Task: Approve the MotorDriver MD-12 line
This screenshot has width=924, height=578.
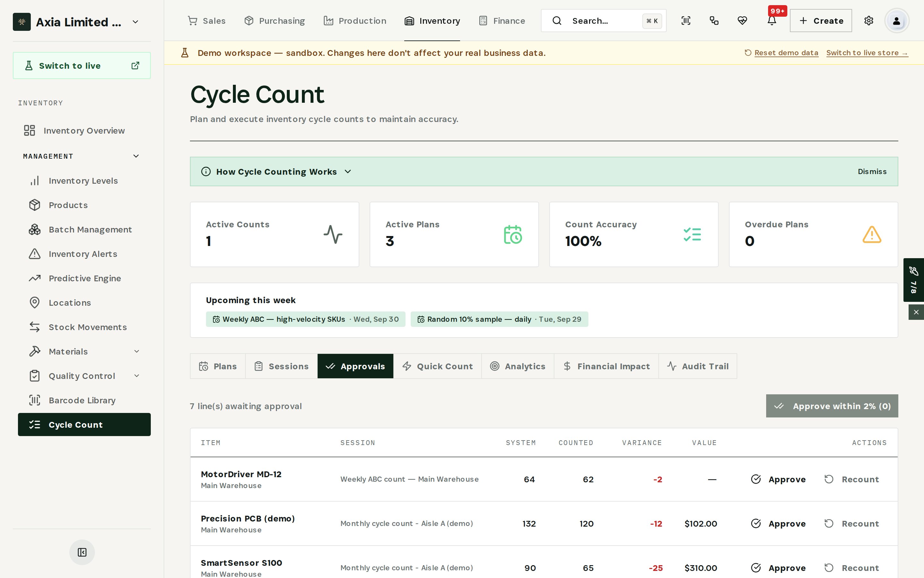Action: (x=779, y=479)
